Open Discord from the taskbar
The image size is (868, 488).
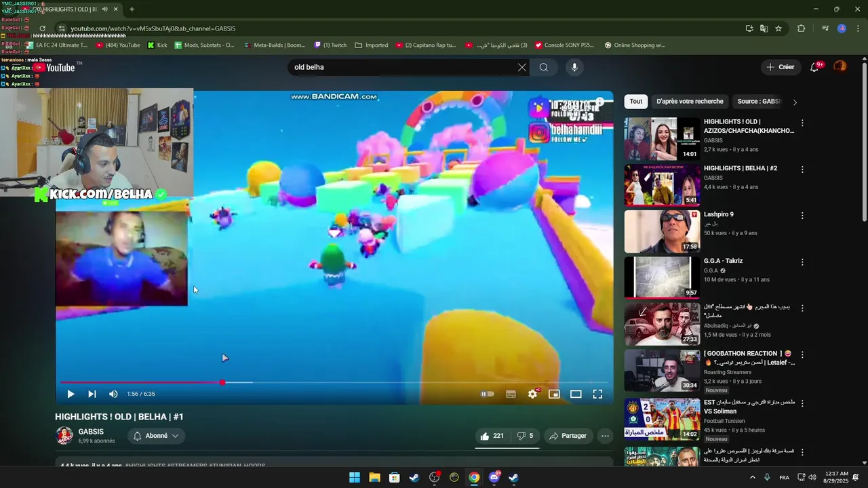click(494, 478)
